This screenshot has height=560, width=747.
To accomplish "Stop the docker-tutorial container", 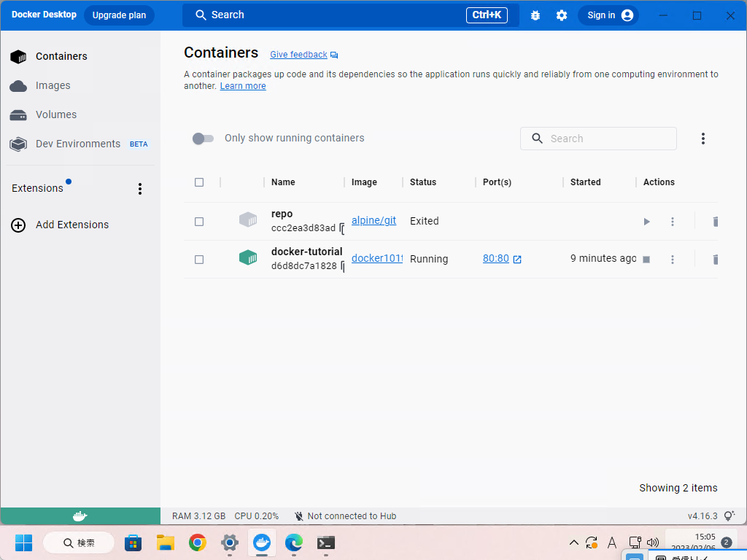I will 646,260.
